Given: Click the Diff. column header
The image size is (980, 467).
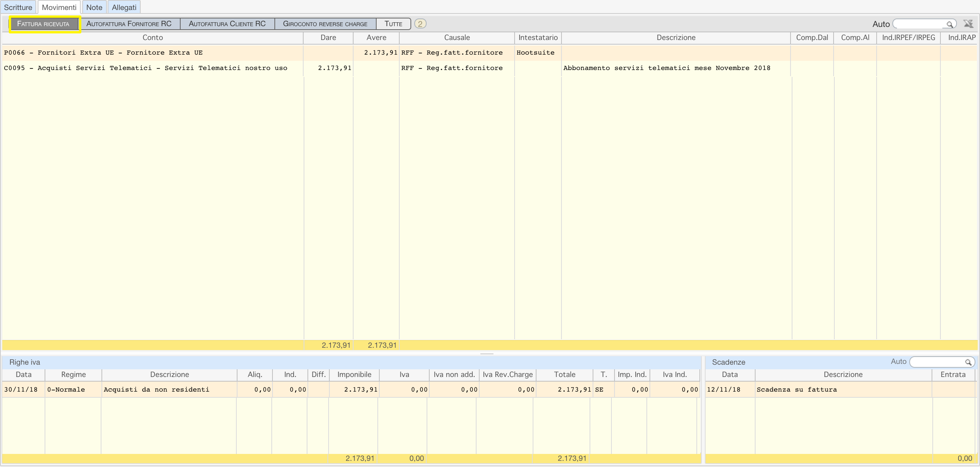Looking at the screenshot, I should (319, 375).
